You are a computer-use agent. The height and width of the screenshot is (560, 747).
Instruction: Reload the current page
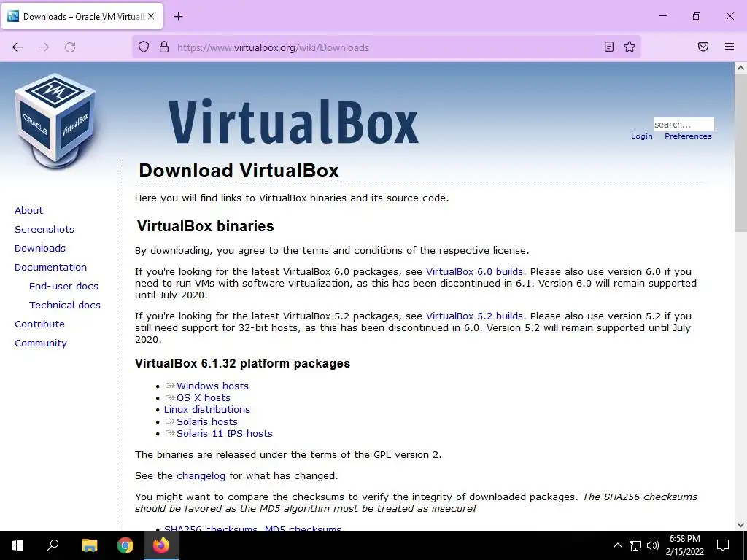coord(70,47)
